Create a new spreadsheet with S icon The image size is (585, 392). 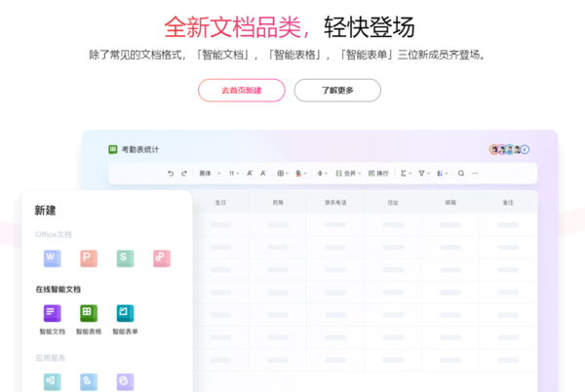point(125,258)
